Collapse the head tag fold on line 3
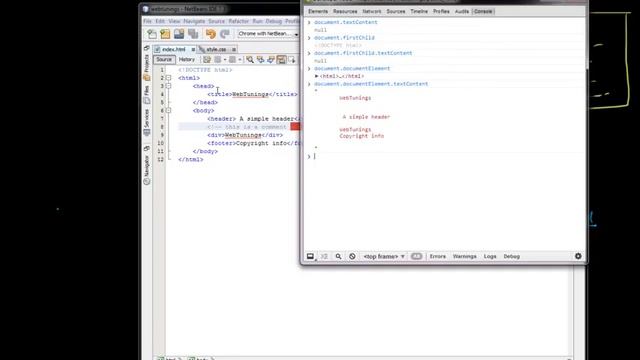 (x=168, y=86)
